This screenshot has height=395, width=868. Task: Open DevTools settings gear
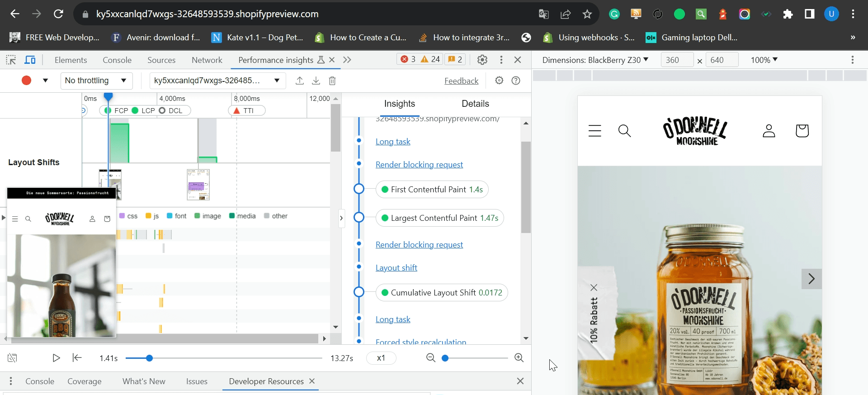482,60
